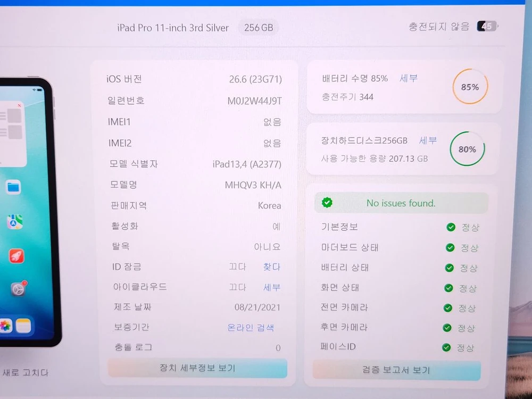Click the 끄다 value in ID 잠금 row
Viewport: 532px width, 399px height.
(237, 267)
